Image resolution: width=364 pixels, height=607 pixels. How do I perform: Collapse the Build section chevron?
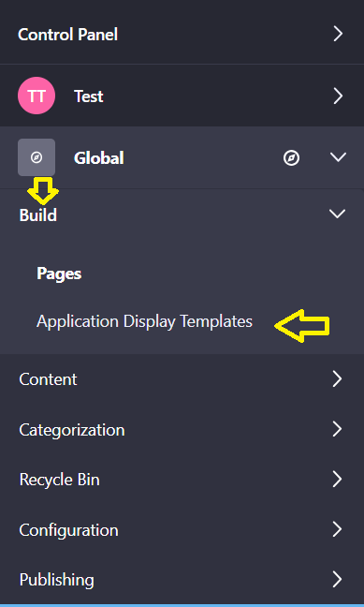point(337,214)
